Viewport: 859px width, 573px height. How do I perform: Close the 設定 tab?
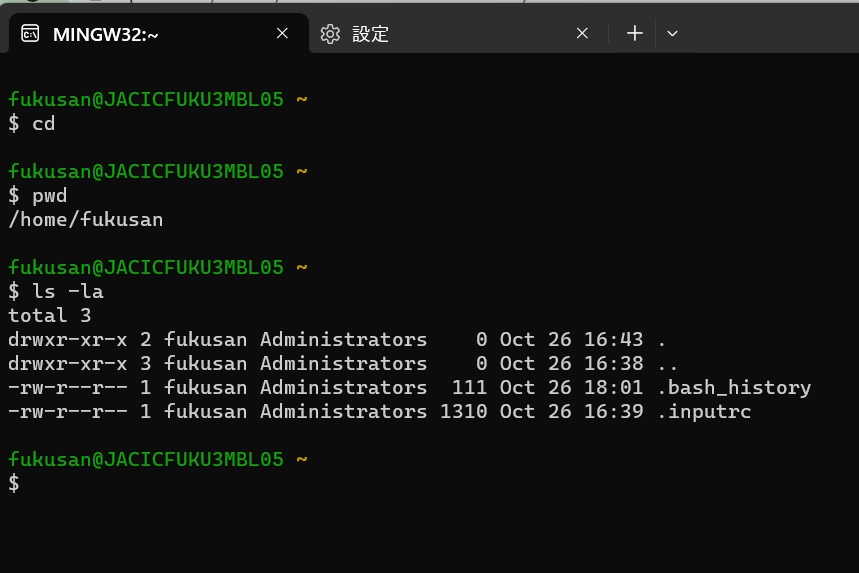[x=582, y=34]
